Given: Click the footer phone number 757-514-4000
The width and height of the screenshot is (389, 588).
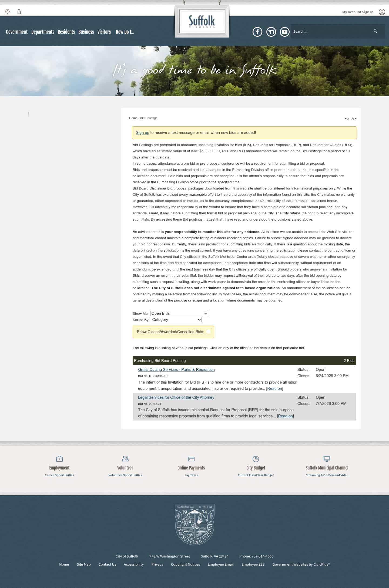Looking at the screenshot, I should coord(263,556).
